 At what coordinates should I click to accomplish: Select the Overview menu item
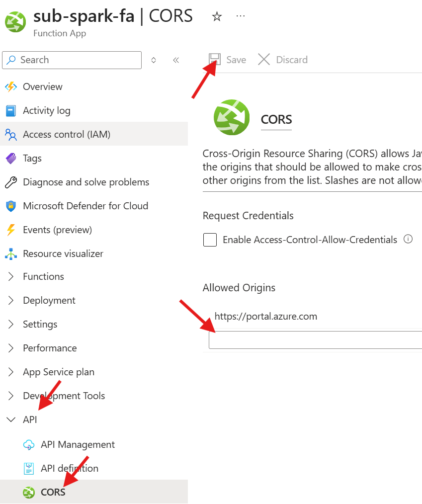click(42, 86)
